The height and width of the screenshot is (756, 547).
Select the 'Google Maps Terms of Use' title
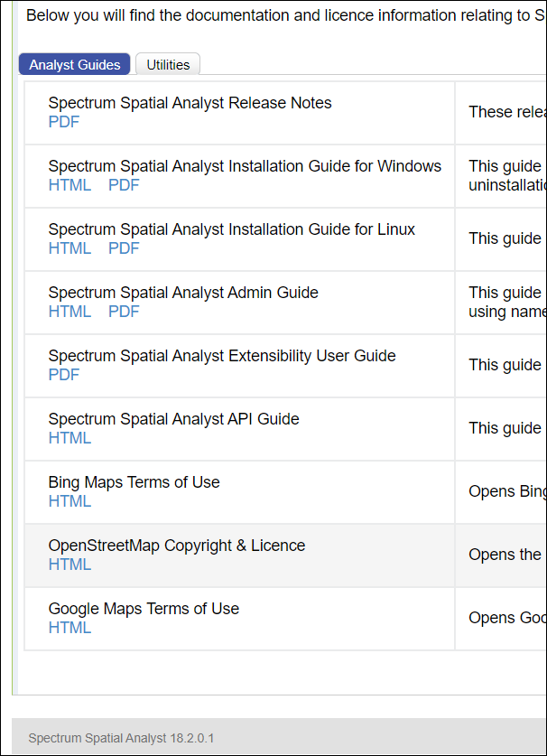pyautogui.click(x=144, y=609)
